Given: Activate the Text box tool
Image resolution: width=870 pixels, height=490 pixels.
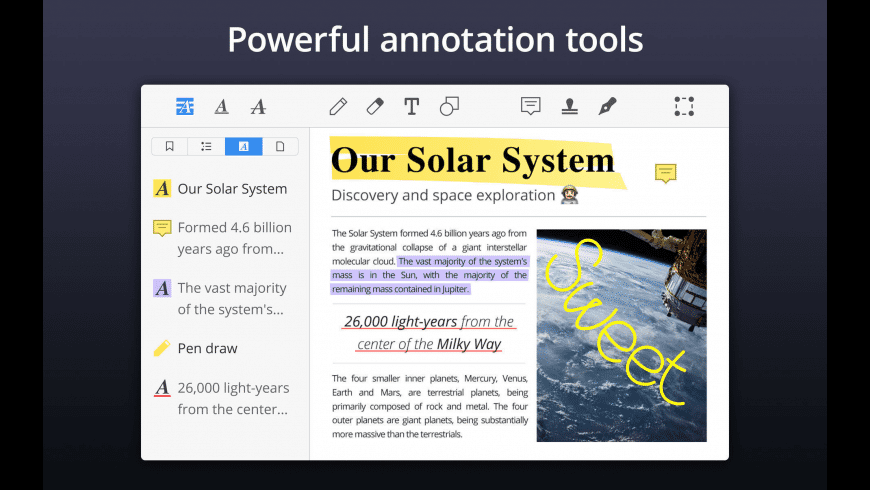Looking at the screenshot, I should (x=412, y=106).
